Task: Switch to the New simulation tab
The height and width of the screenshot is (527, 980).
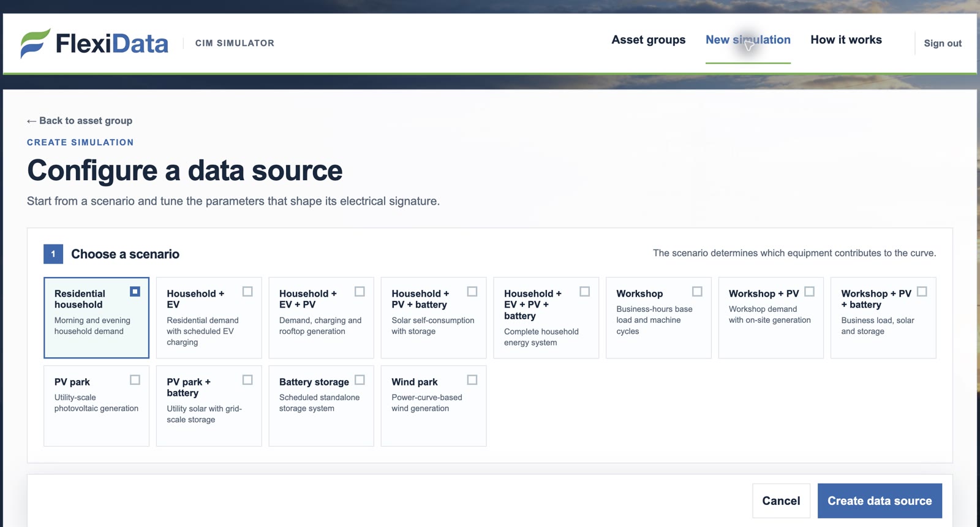Action: 748,40
